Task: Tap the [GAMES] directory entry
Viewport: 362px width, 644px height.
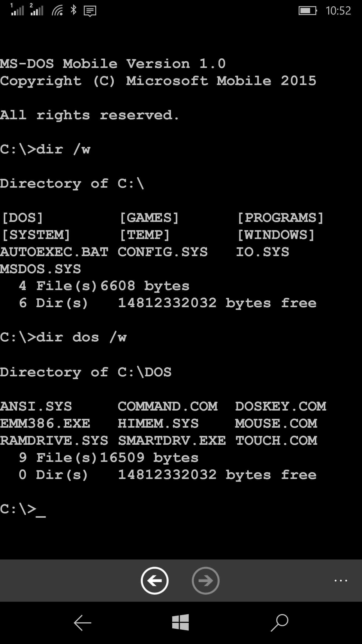Action: (149, 218)
